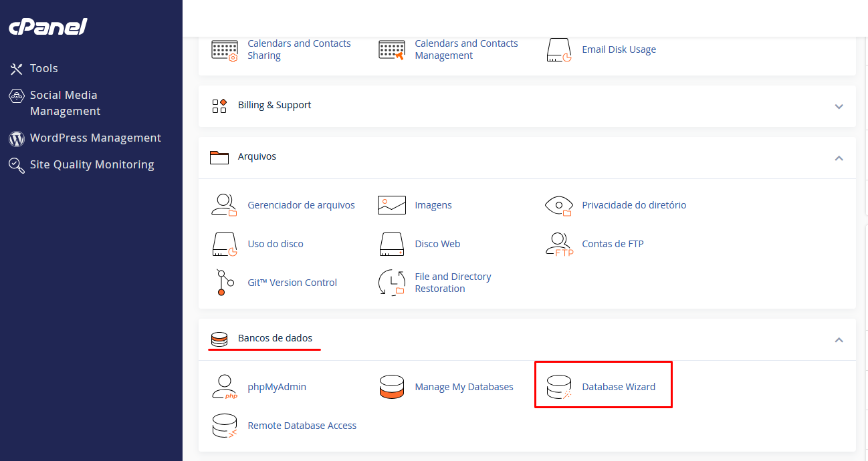This screenshot has width=868, height=461.
Task: Open Tools wrench icon in sidebar
Action: point(17,69)
